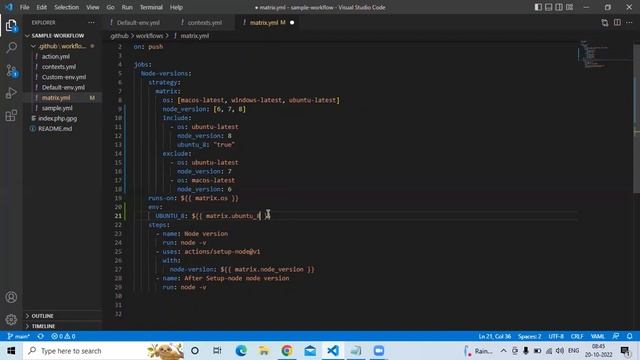Image resolution: width=640 pixels, height=360 pixels.
Task: Open errors and warnings count
Action: [x=63, y=336]
